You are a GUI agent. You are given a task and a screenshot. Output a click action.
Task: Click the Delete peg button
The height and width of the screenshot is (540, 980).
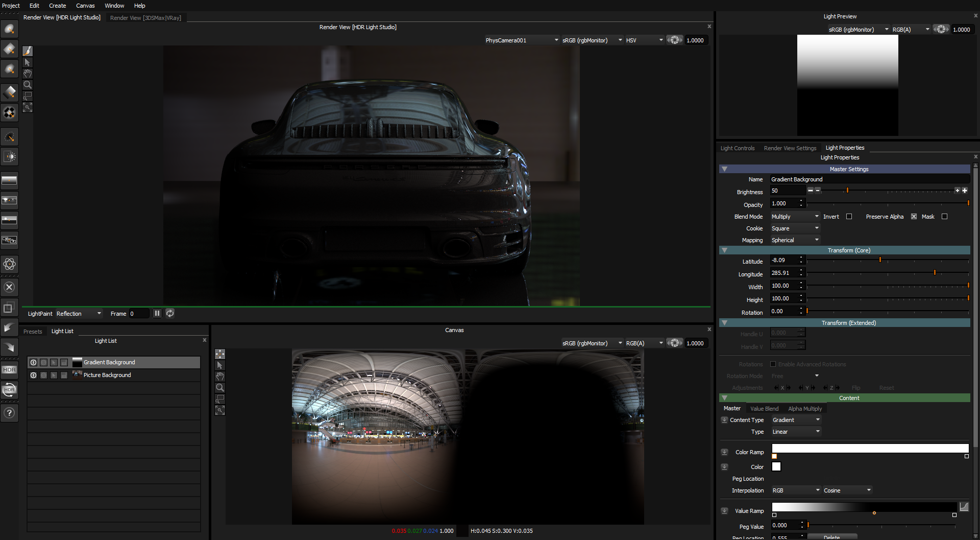click(831, 537)
